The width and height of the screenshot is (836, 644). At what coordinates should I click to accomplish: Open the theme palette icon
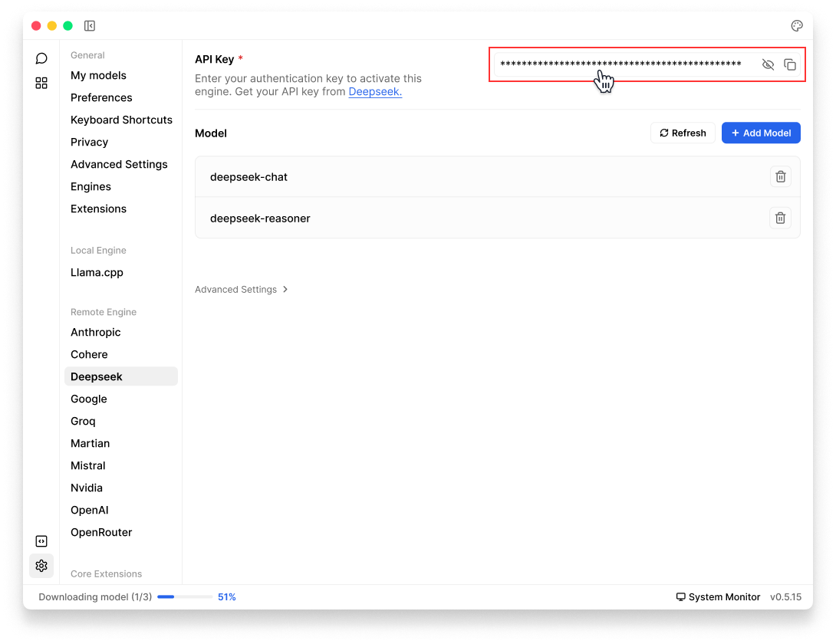click(797, 25)
